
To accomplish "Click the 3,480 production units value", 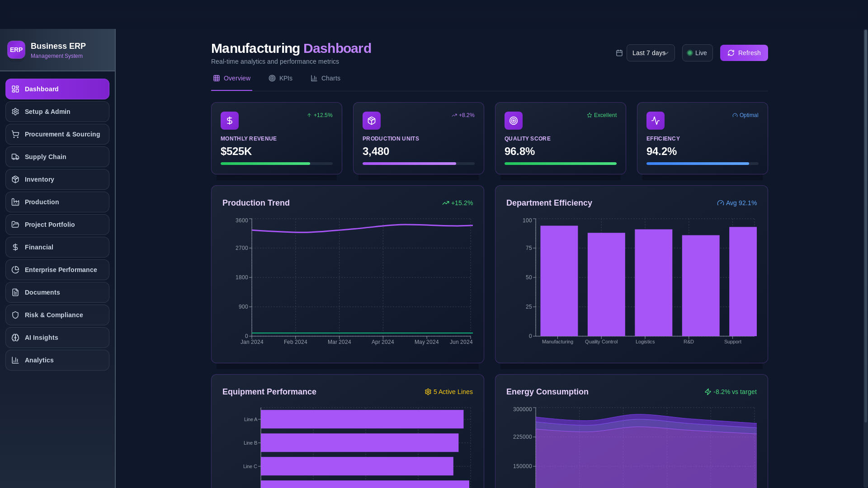I will 376,151.
